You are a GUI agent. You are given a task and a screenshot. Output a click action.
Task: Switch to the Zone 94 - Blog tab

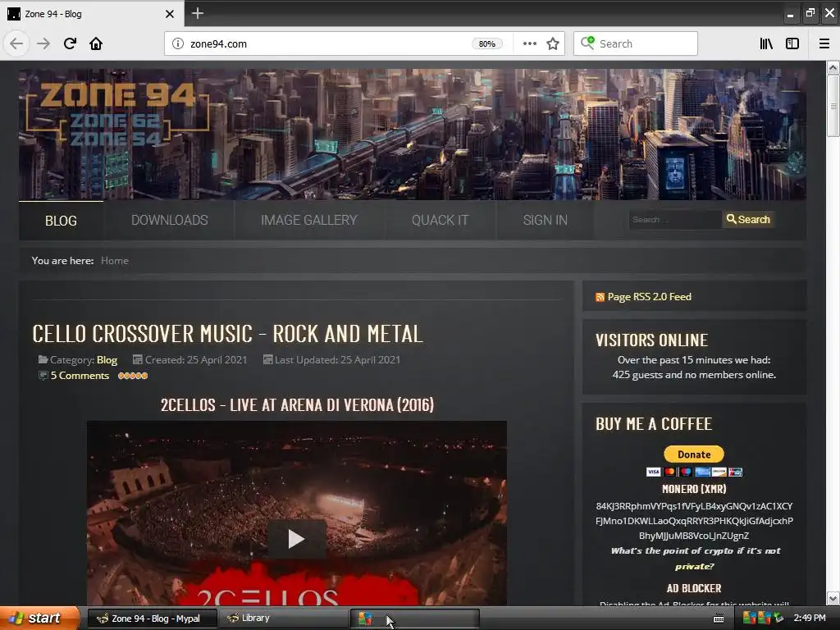91,14
